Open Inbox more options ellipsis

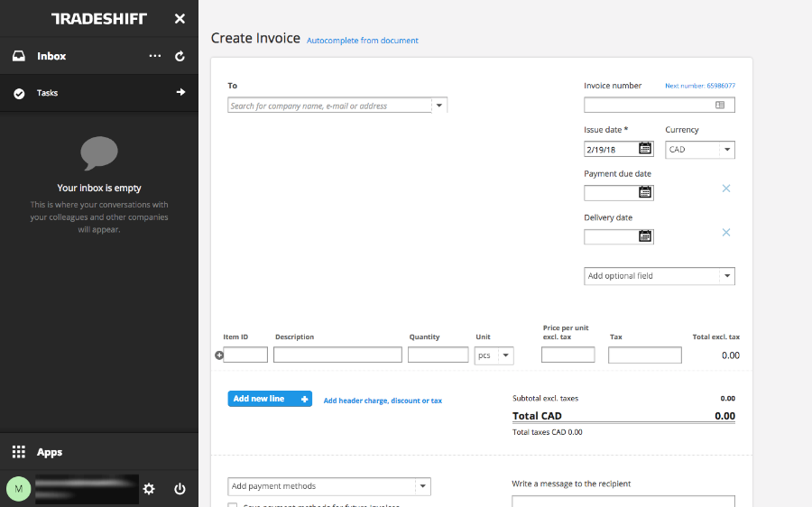coord(155,55)
